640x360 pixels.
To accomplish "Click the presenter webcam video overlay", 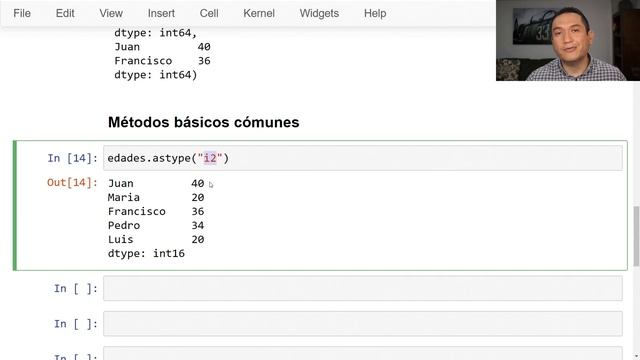I will [x=568, y=40].
